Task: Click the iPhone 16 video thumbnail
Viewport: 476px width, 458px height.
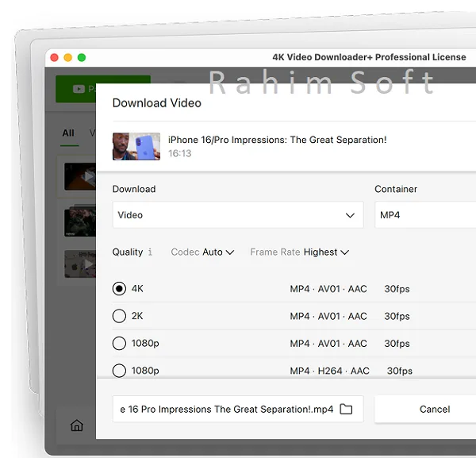Action: pos(136,146)
